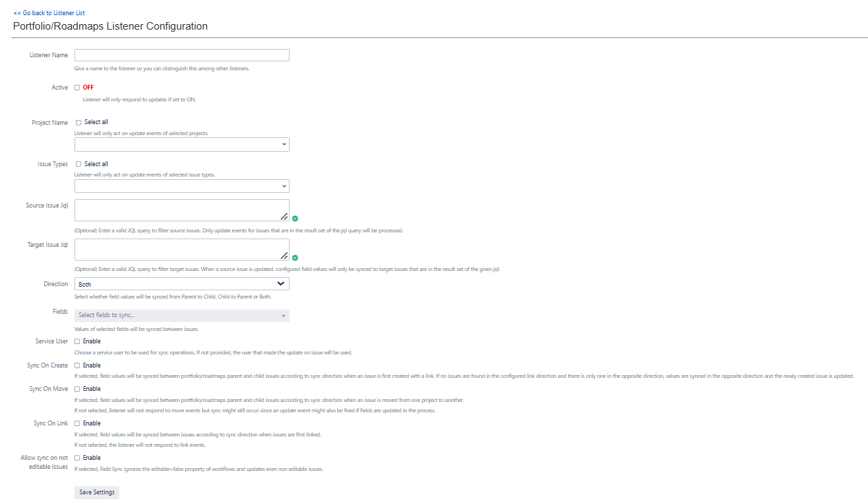Click resize handle of Source Issue Jql box
The height and width of the screenshot is (504, 868).
tap(284, 216)
